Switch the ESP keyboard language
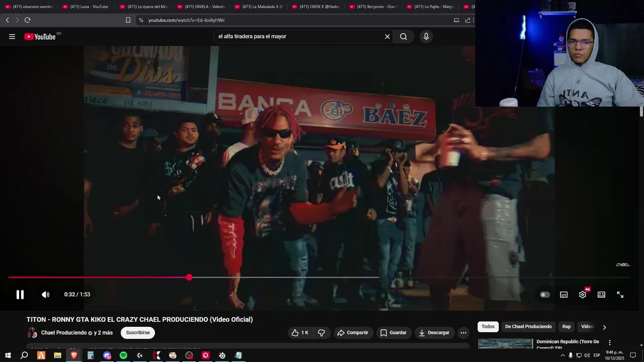Image resolution: width=644 pixels, height=362 pixels. coord(597,355)
